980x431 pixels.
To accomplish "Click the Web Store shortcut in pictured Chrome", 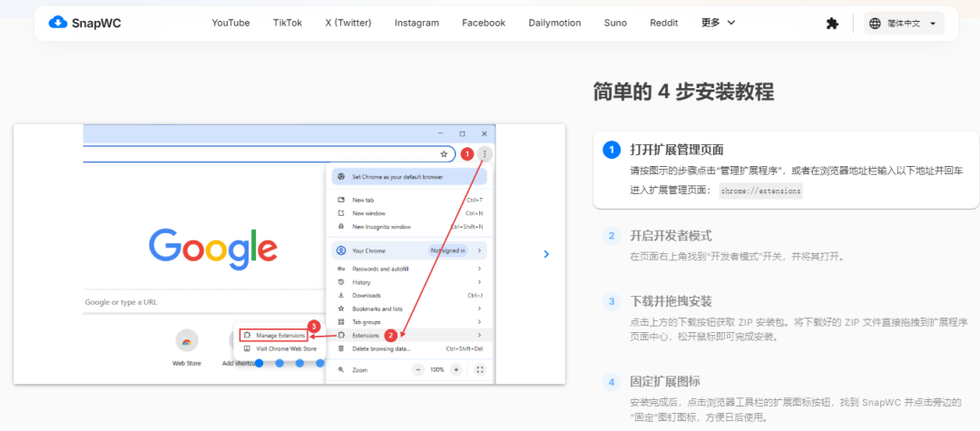I will click(186, 348).
